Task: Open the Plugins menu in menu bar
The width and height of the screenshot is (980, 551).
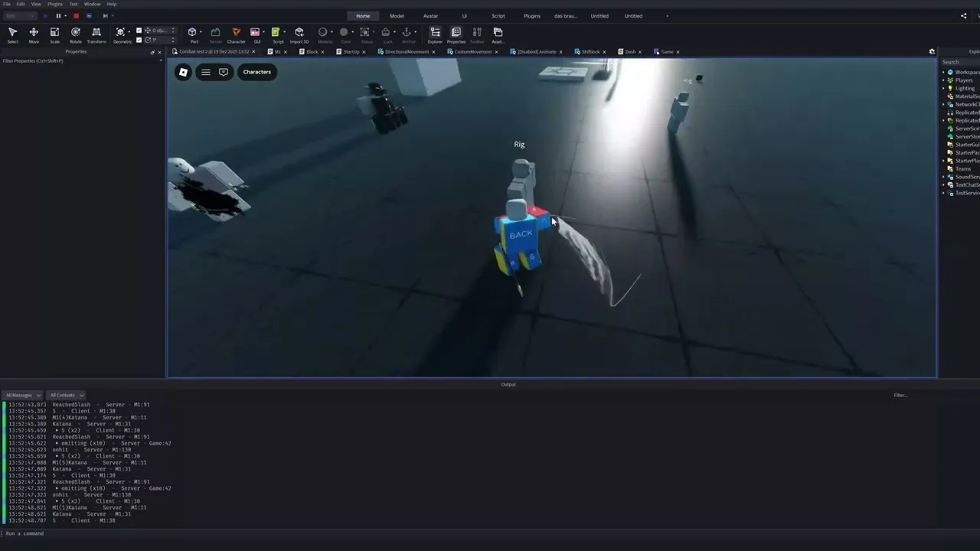Action: [x=55, y=4]
